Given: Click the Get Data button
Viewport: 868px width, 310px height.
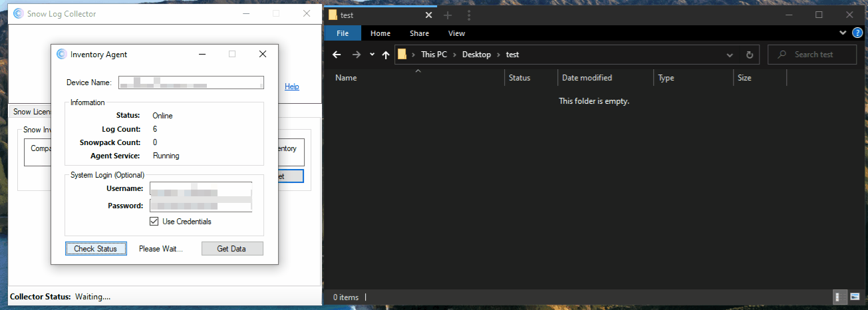Looking at the screenshot, I should coord(231,249).
